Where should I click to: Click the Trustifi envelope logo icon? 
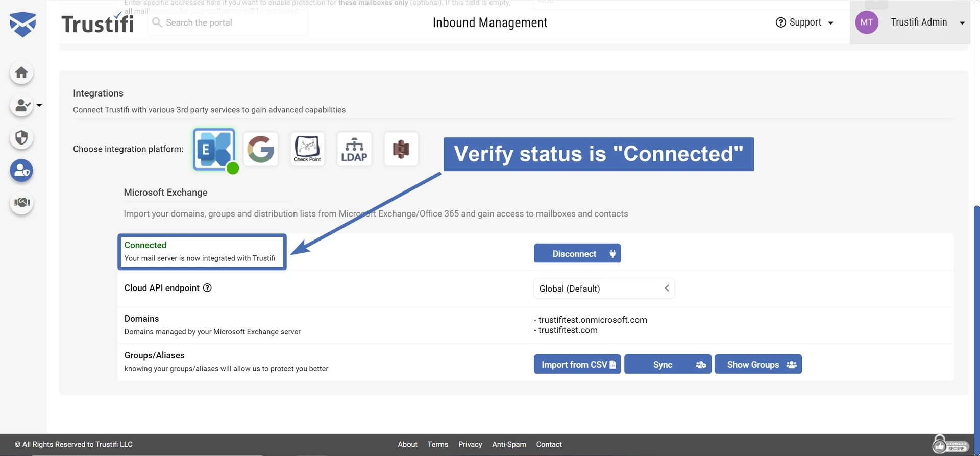point(22,24)
